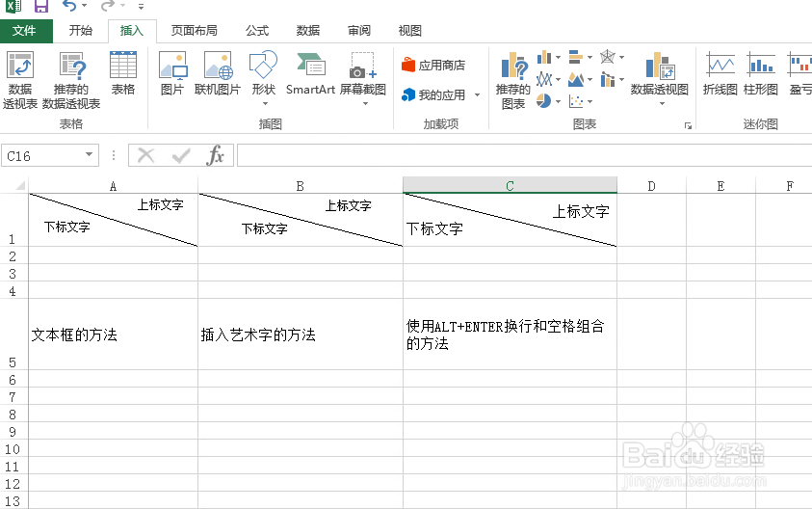Insert a 数据透视图 pivot chart
Viewport: 812px width, 509px height.
click(659, 73)
